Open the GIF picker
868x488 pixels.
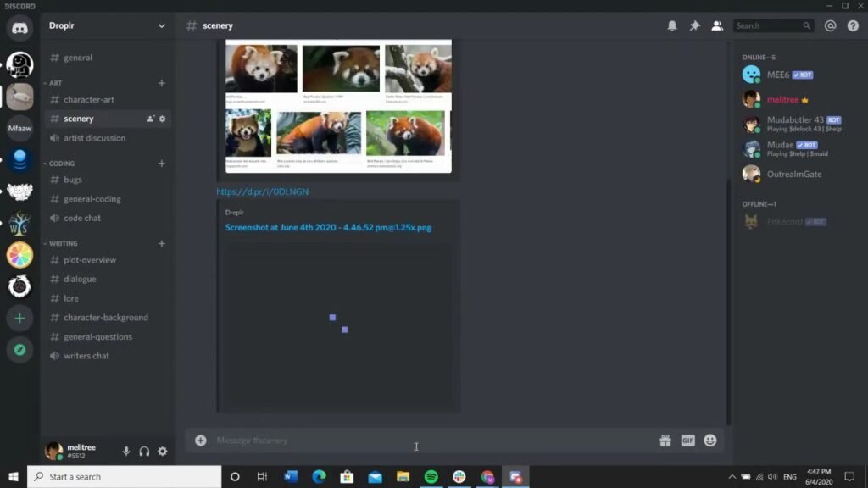click(687, 441)
